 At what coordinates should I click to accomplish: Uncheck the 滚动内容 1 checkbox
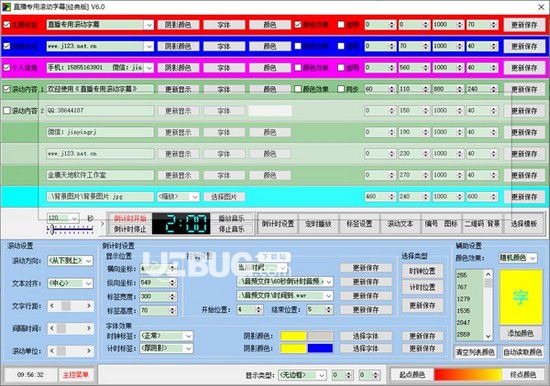pos(7,89)
